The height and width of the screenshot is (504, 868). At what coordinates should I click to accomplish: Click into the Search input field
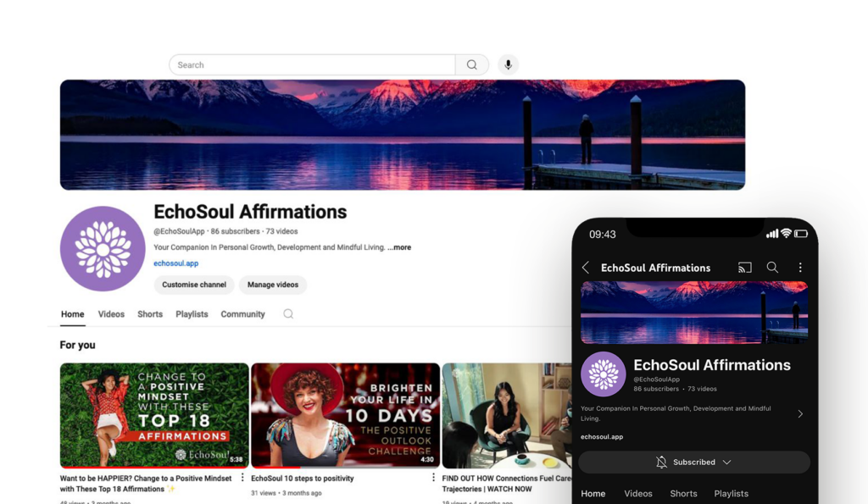pos(312,64)
